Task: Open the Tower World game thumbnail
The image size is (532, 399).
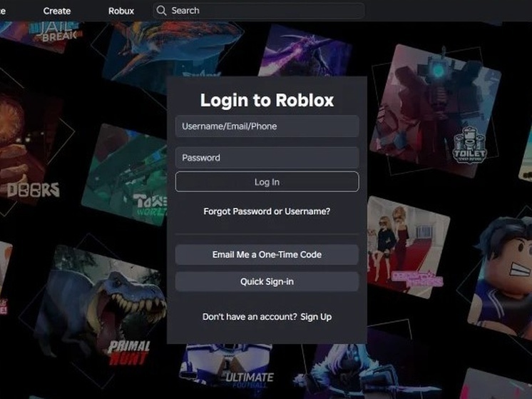Action: click(126, 173)
